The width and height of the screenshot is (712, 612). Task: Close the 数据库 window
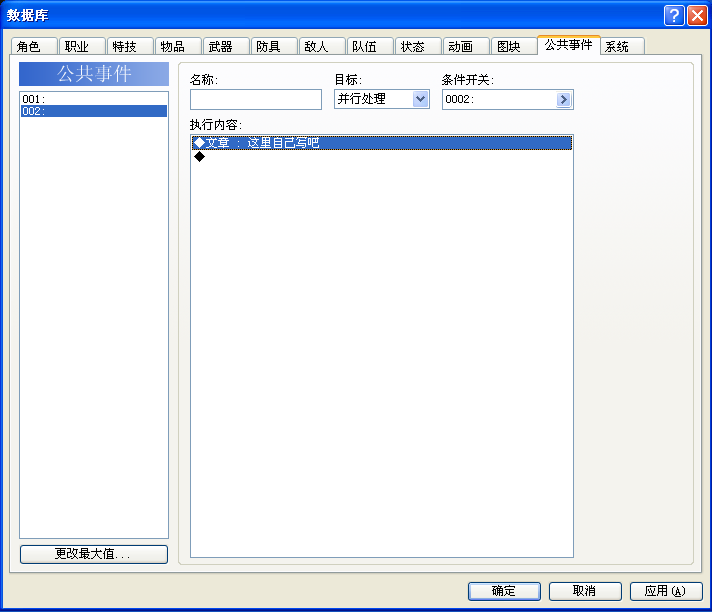697,15
